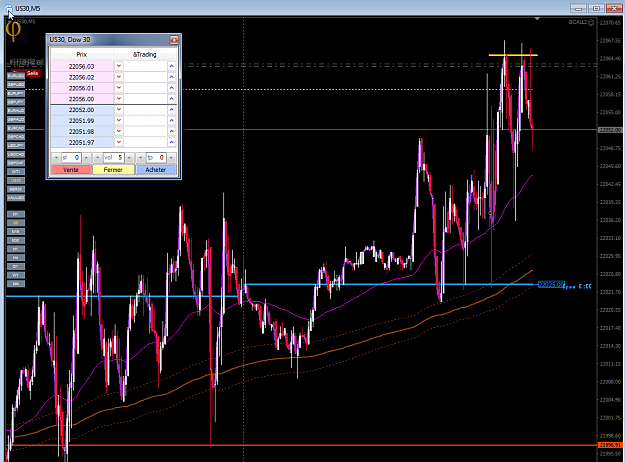Switch chart to the WTI symbol
This screenshot has height=462, width=625.
pos(16,171)
